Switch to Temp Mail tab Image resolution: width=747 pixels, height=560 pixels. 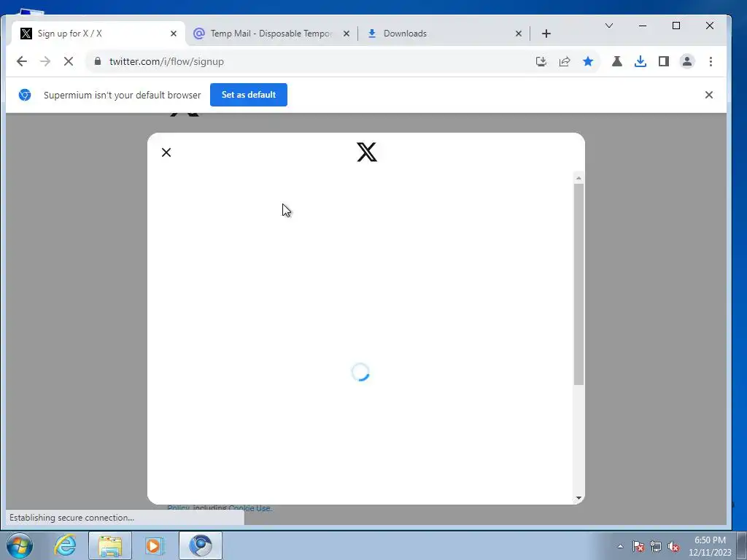(x=271, y=34)
